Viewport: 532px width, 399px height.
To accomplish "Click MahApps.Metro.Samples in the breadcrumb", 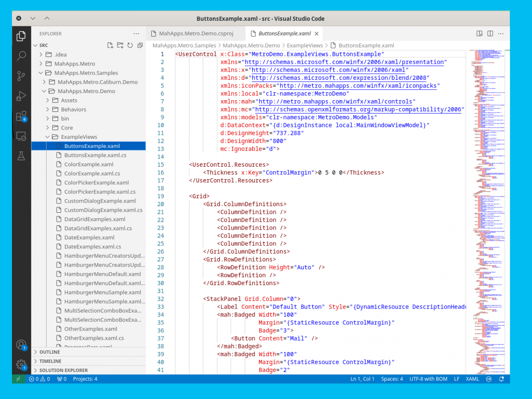I will [x=184, y=45].
